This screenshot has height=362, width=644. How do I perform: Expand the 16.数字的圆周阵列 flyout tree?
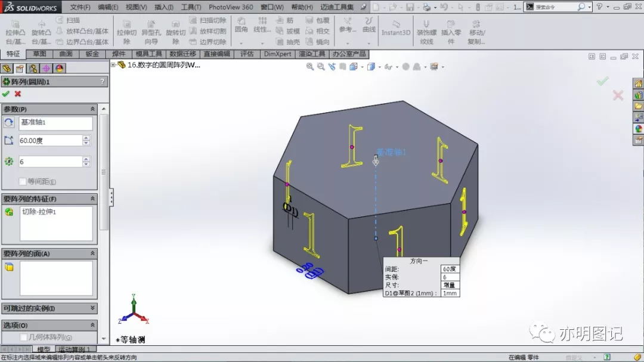(113, 64)
